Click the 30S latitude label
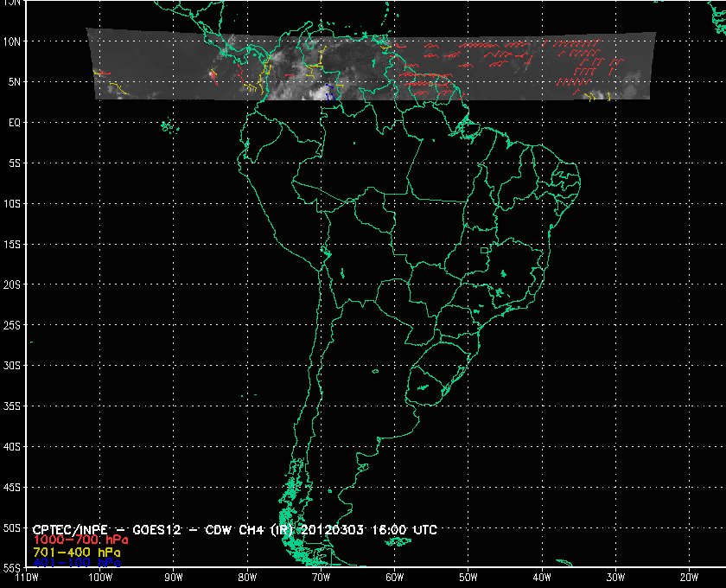This screenshot has height=588, width=726. [12, 366]
